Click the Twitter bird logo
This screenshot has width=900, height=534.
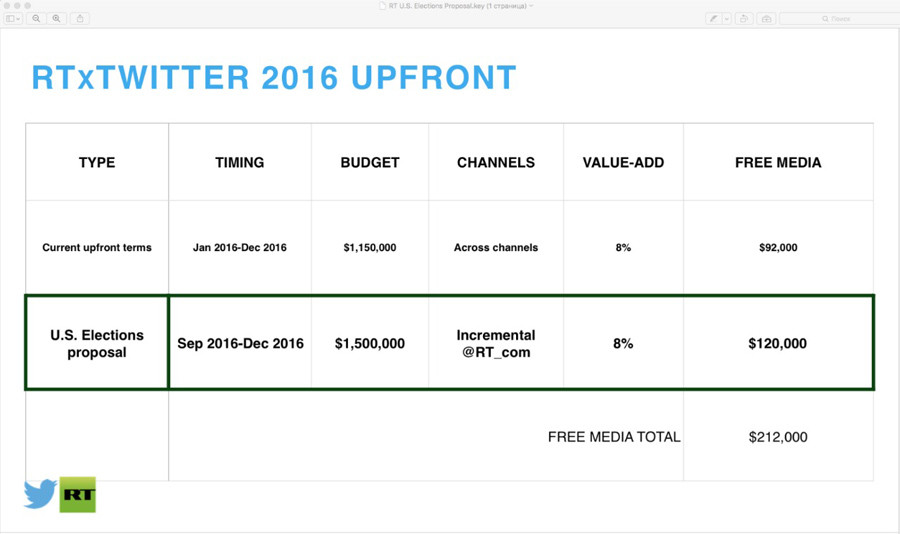pyautogui.click(x=40, y=493)
